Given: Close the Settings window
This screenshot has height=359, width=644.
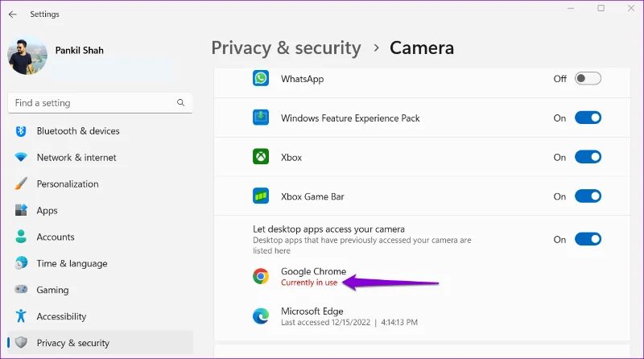Looking at the screenshot, I should [631, 8].
